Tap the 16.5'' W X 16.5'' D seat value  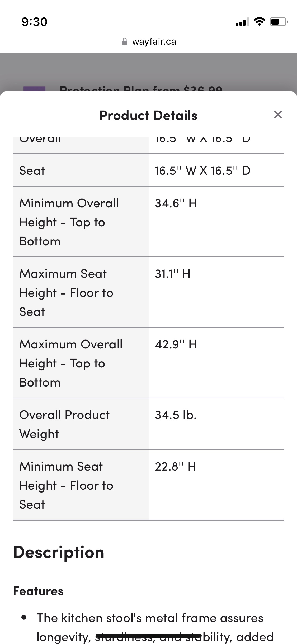tap(202, 171)
